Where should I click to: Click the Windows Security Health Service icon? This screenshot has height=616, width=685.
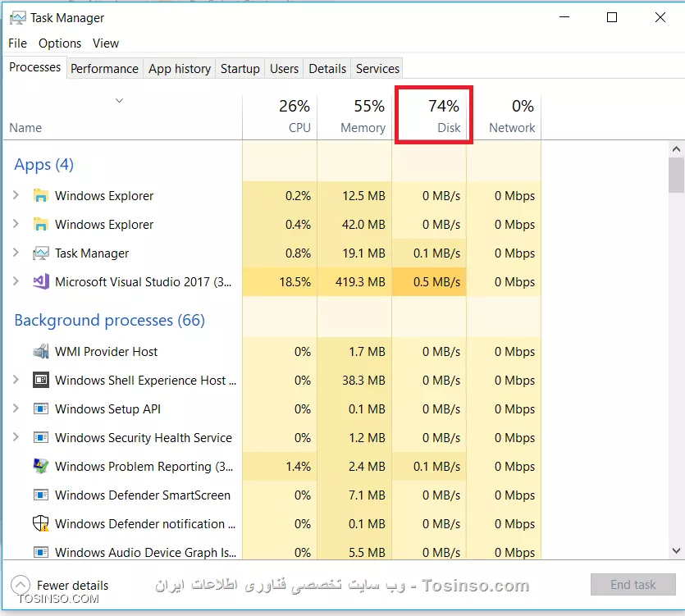click(x=41, y=437)
